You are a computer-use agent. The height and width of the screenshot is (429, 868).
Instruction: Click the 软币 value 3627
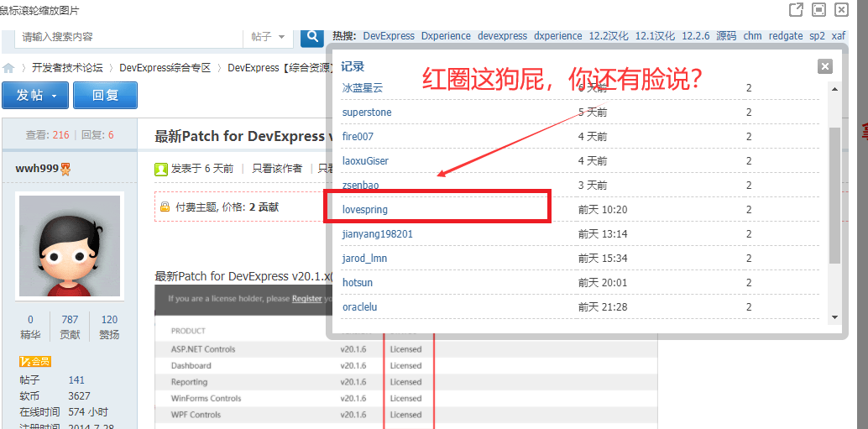pos(79,395)
